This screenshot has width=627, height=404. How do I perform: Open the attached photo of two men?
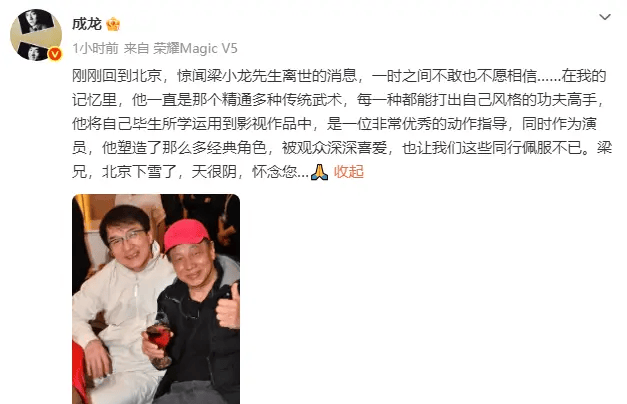(x=156, y=299)
